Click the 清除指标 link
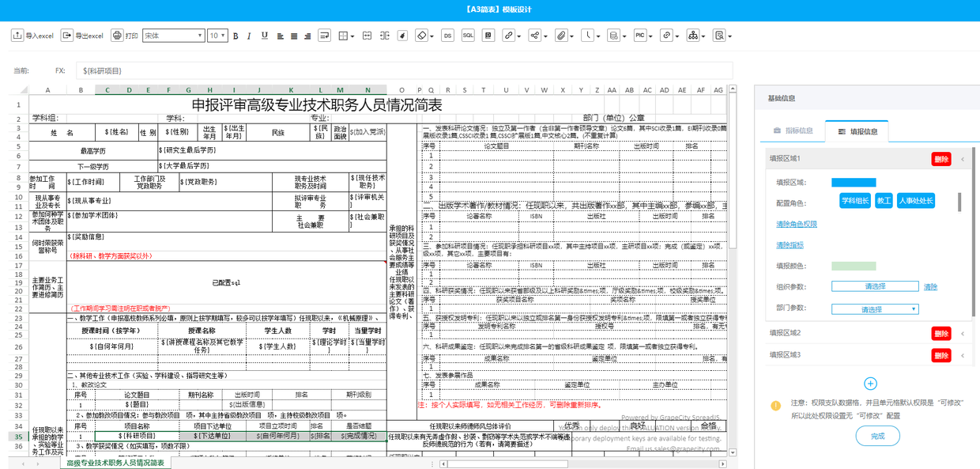 click(x=790, y=246)
